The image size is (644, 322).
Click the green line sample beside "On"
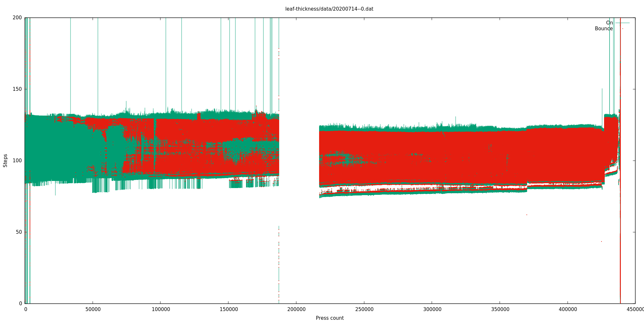622,23
